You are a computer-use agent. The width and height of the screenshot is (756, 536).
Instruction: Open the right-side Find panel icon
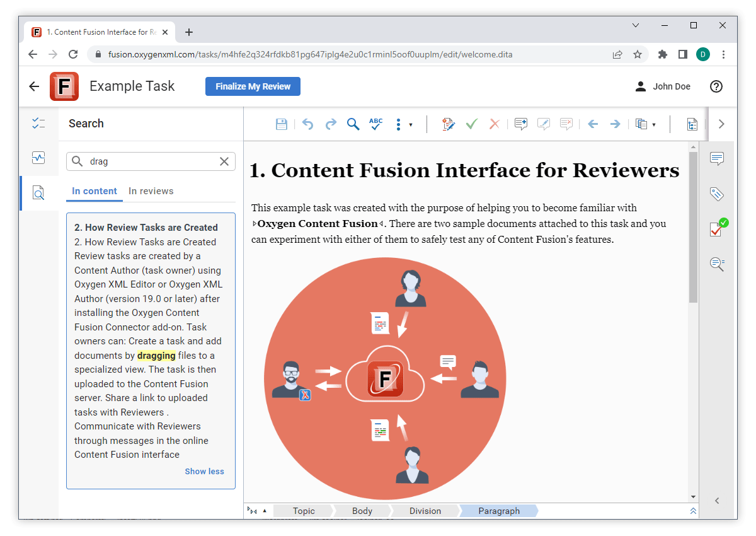pyautogui.click(x=717, y=264)
